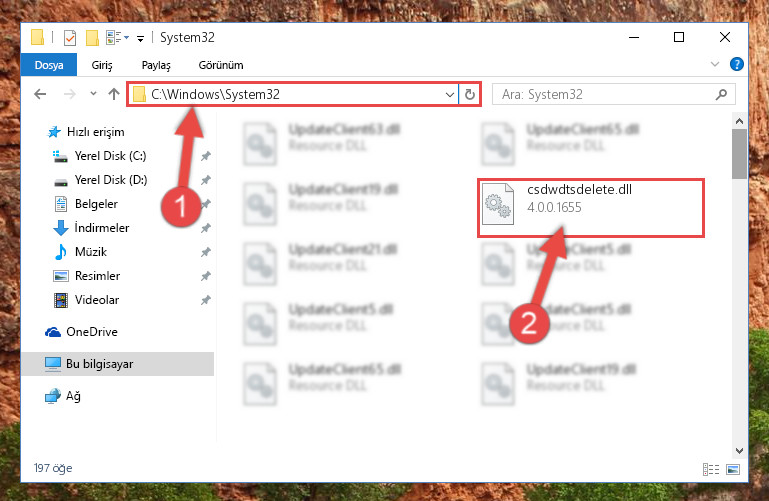Toggle the pin beside Videolar
This screenshot has width=769, height=501.
pos(205,300)
